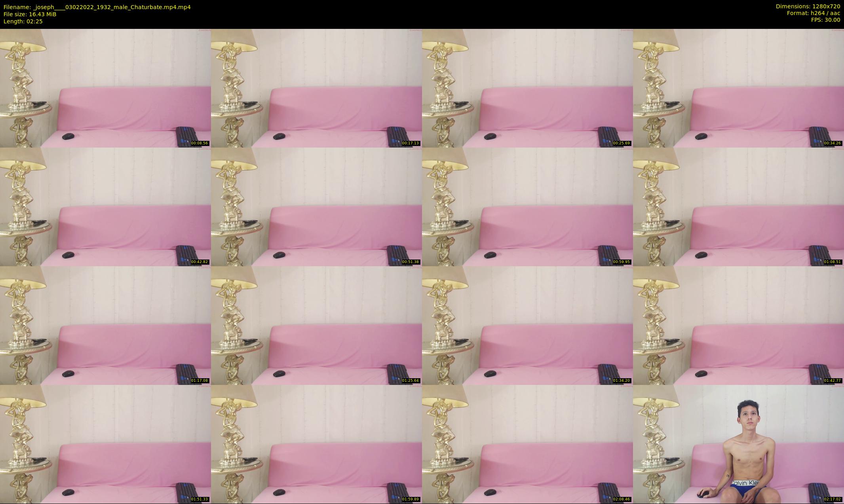Image resolution: width=844 pixels, height=504 pixels.
Task: Click the thumbnail marked 00:59.95
Action: [527, 207]
